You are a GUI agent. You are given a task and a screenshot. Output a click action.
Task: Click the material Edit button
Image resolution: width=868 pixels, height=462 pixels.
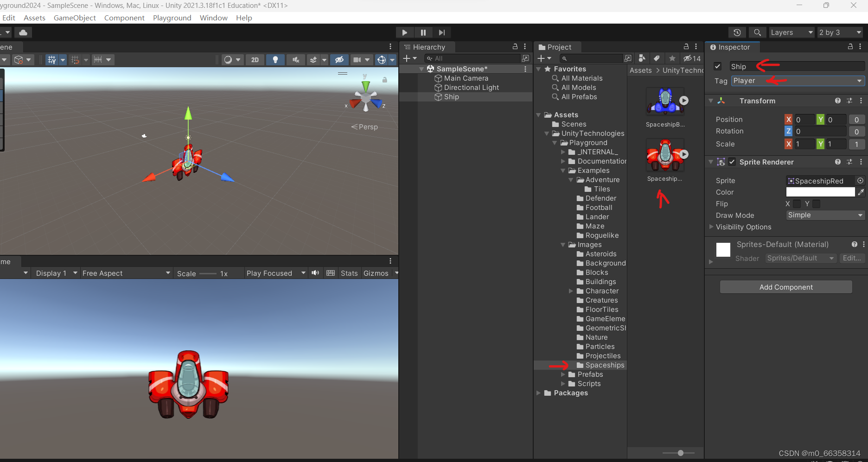(x=851, y=258)
